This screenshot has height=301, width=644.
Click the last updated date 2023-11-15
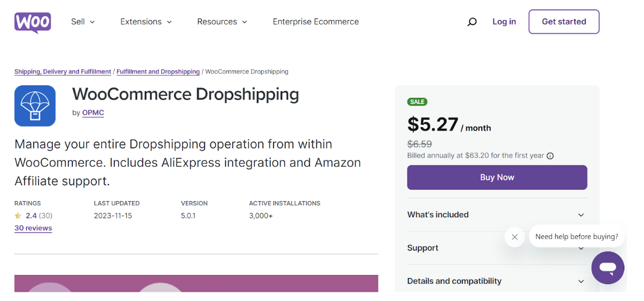pyautogui.click(x=113, y=216)
